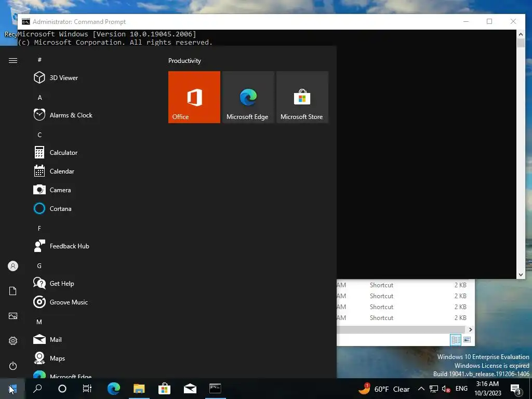Click the letter A group header
532x399 pixels.
[39, 97]
